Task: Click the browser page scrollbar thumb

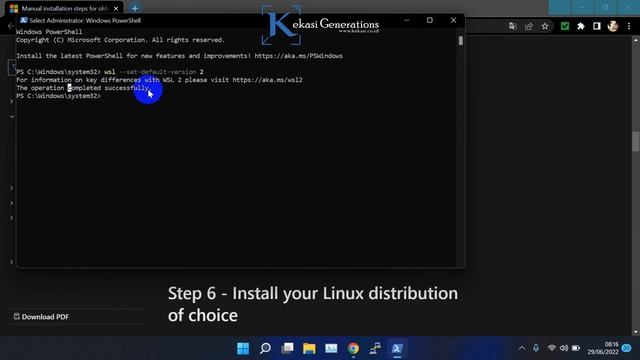Action: click(x=636, y=141)
